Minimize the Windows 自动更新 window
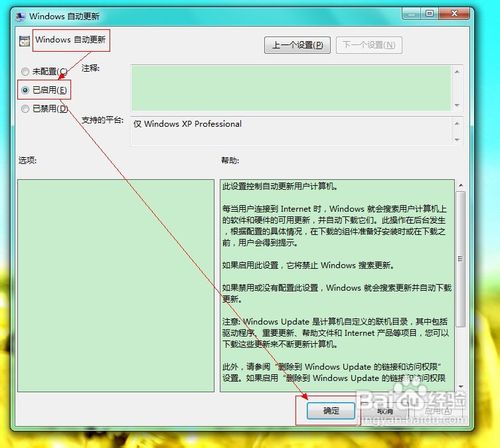 coord(412,14)
